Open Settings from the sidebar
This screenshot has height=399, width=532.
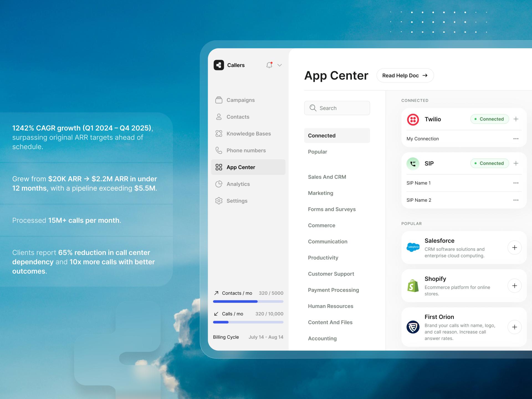[237, 201]
